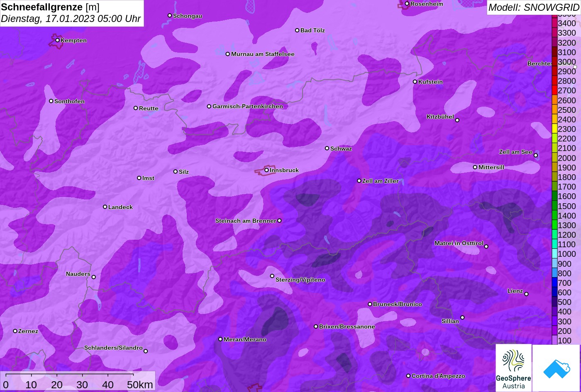The width and height of the screenshot is (581, 392).
Task: Click the 0 on the scale bar
Action: (x=6, y=385)
